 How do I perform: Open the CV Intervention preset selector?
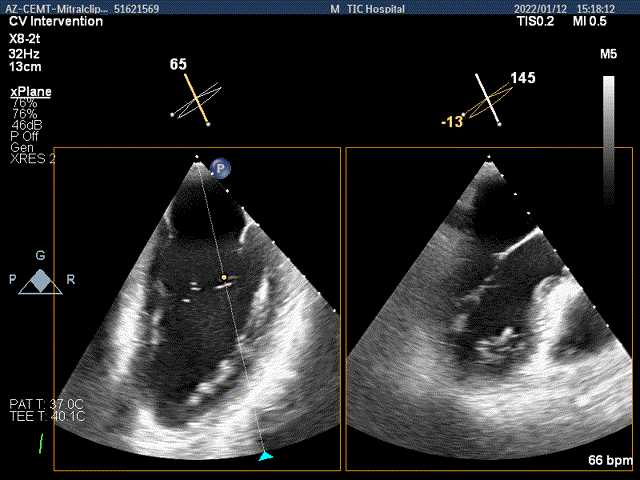tap(56, 21)
